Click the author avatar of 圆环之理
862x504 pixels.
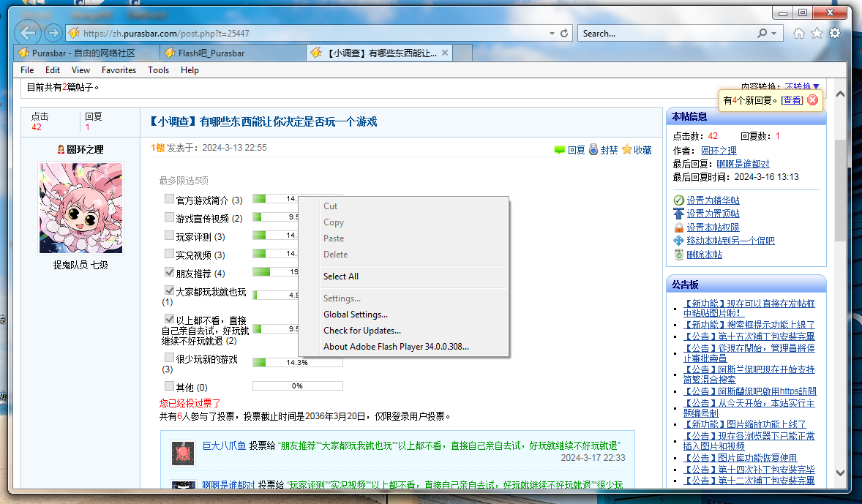pyautogui.click(x=80, y=208)
